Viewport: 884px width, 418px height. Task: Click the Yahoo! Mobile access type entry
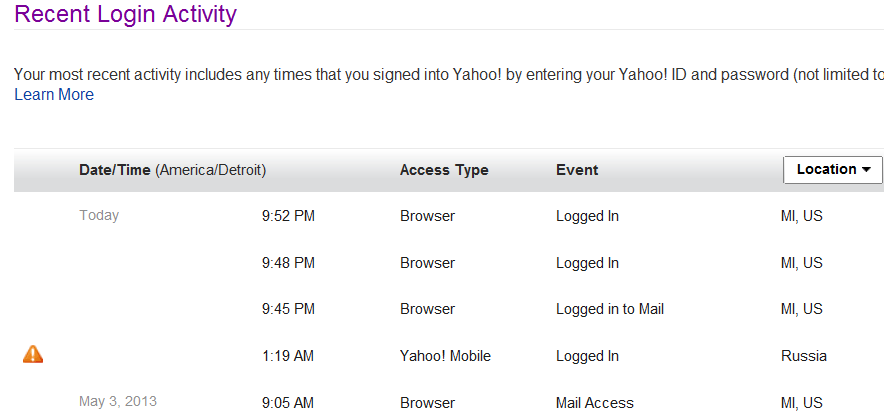click(x=445, y=356)
